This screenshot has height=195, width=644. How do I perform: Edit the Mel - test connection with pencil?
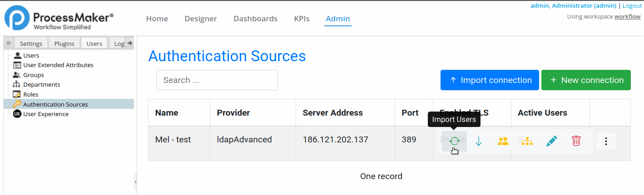(551, 141)
